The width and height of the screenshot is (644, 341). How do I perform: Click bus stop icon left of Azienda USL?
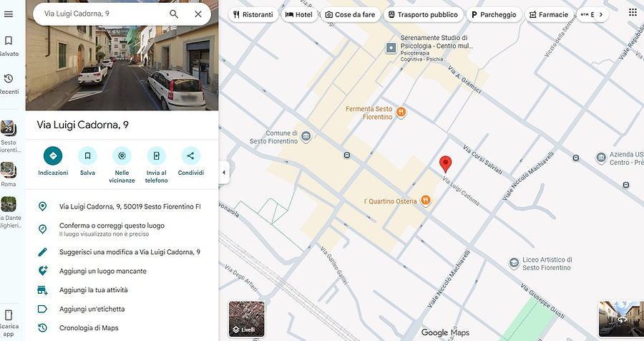576,158
